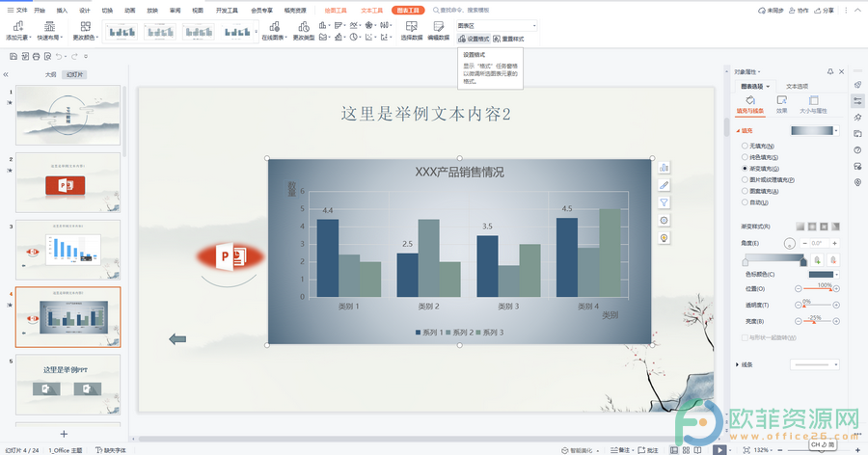Toggle the 与形状一起旋转 checkbox
Viewport: 868px width, 455px height.
[x=745, y=337]
